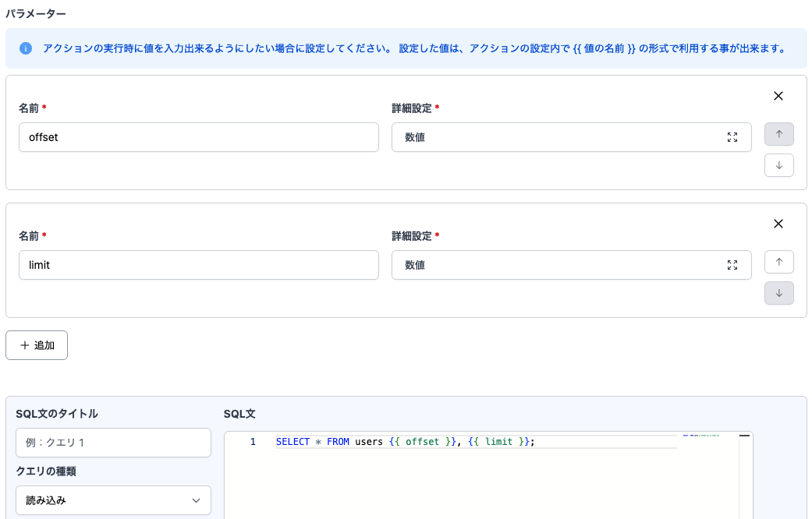
Task: Focus the name field containing offset
Action: click(x=199, y=137)
